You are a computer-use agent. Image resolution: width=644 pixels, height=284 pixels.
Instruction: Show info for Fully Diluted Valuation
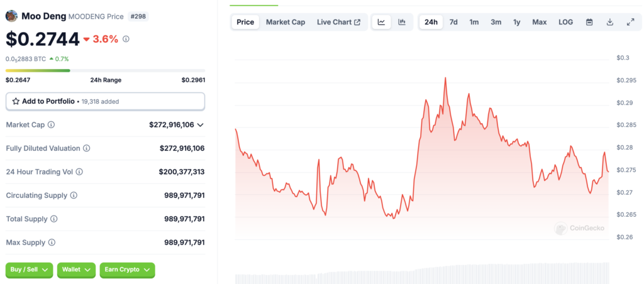click(x=87, y=148)
